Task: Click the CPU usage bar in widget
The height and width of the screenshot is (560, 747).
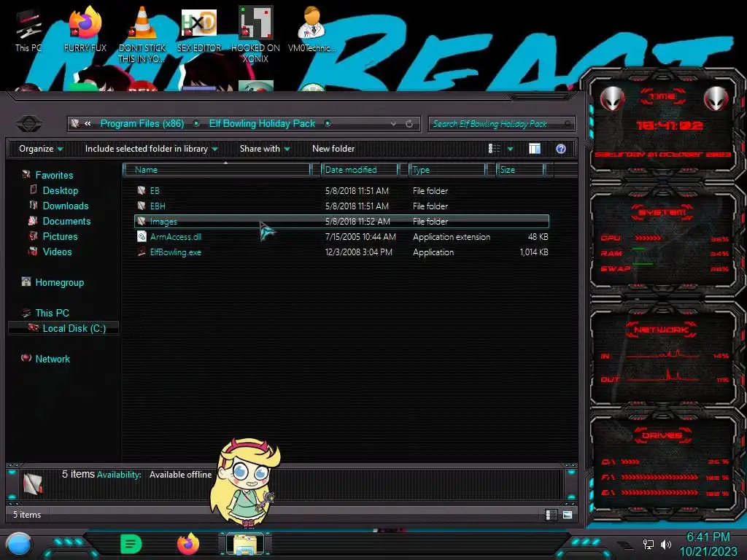Action: tap(648, 238)
